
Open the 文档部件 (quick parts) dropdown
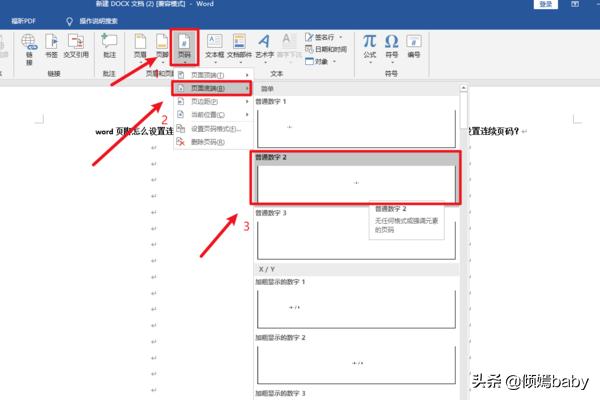(x=239, y=47)
